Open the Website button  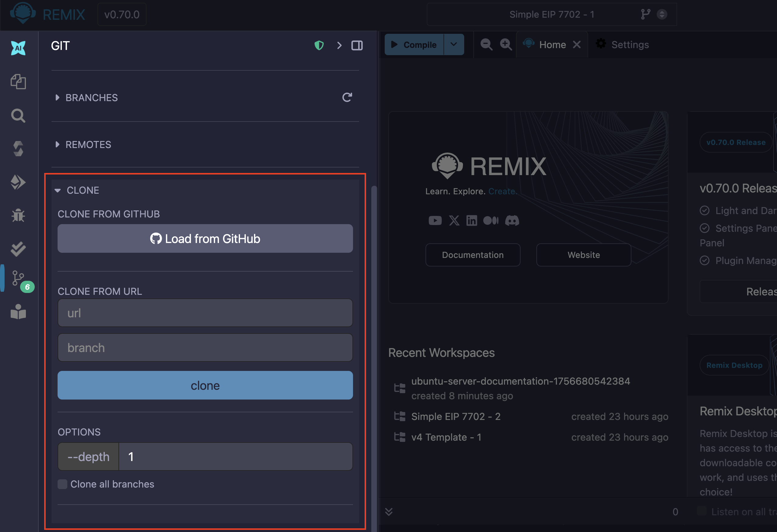(x=584, y=255)
